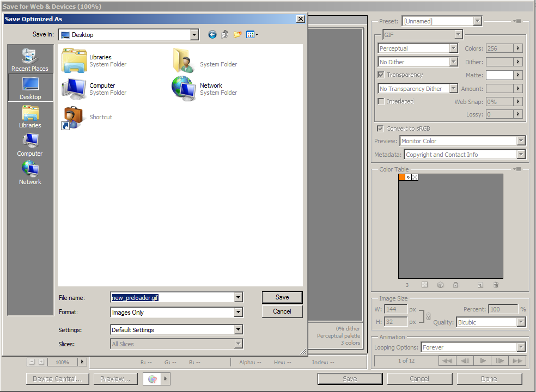This screenshot has width=536, height=392.
Task: Enable the Interlaced checkbox
Action: (x=381, y=101)
